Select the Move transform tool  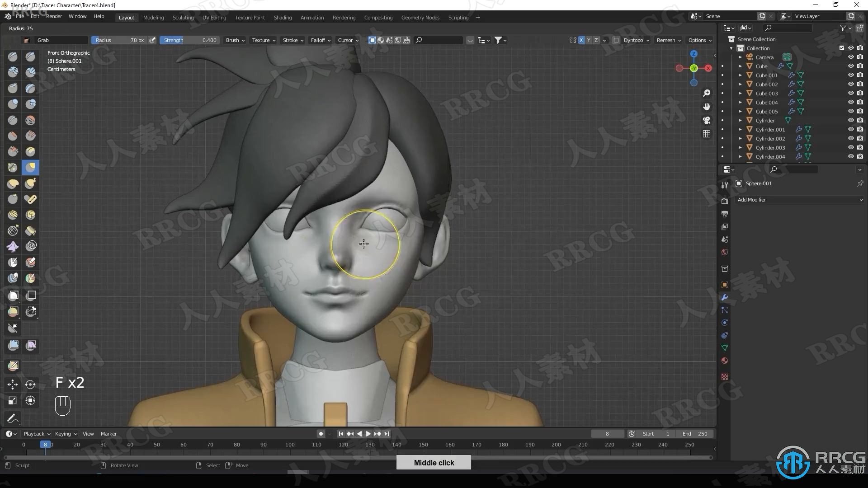click(x=13, y=385)
